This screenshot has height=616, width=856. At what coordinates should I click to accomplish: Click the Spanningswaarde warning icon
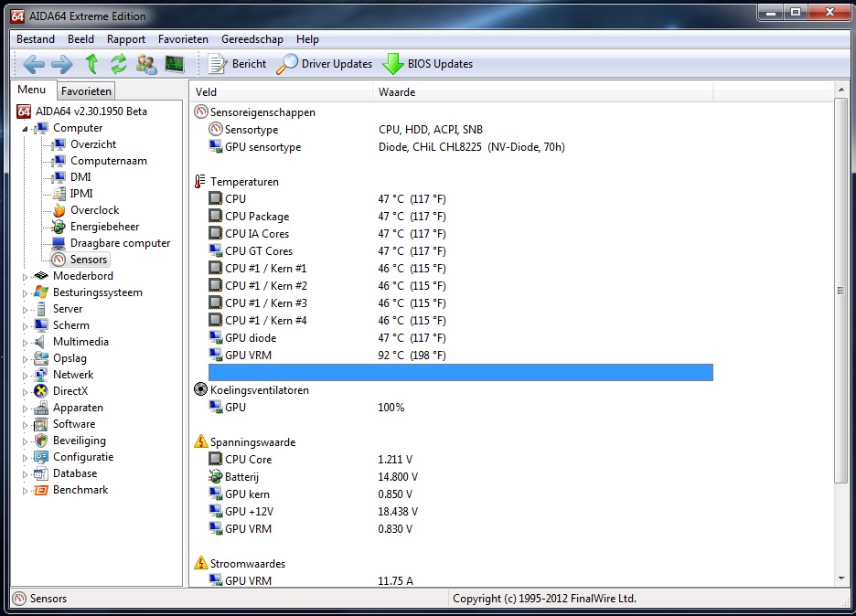[201, 441]
